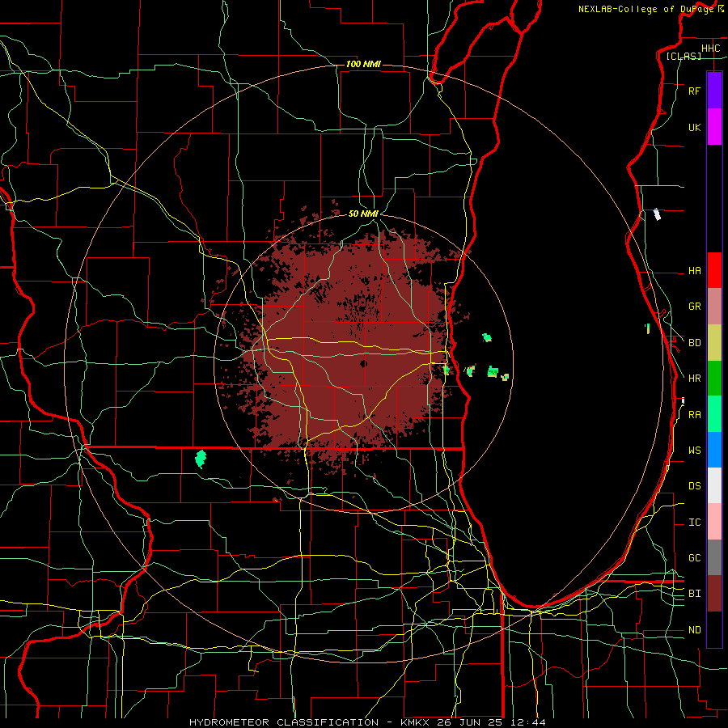Click the DS white legend swatch
This screenshot has height=728, width=728.
point(714,485)
